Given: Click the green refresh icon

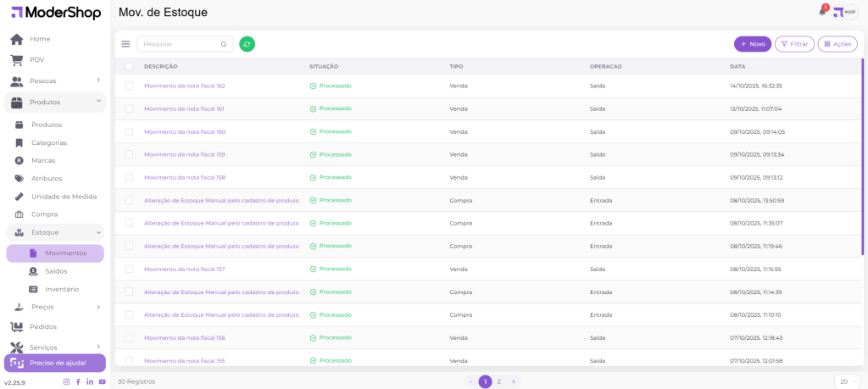Looking at the screenshot, I should [x=247, y=44].
